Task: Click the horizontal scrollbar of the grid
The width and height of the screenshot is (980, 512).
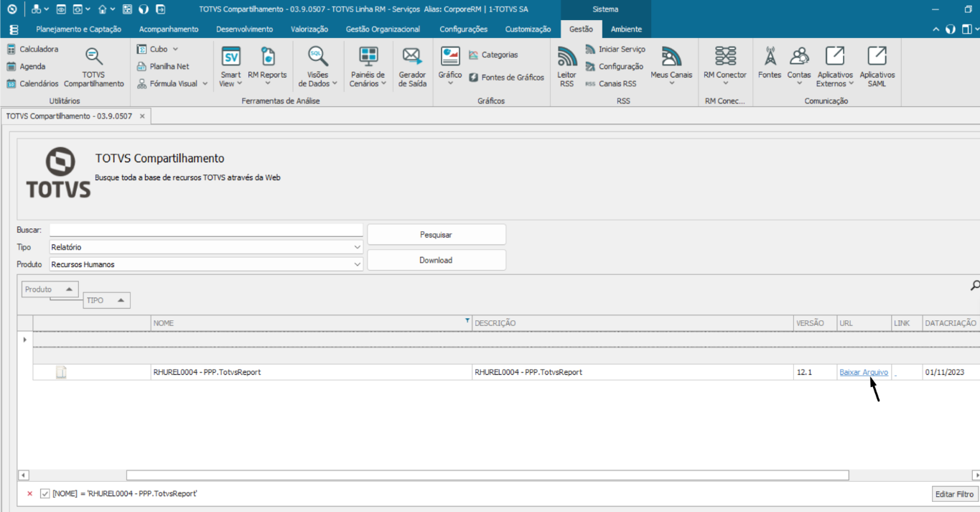Action: pos(487,475)
